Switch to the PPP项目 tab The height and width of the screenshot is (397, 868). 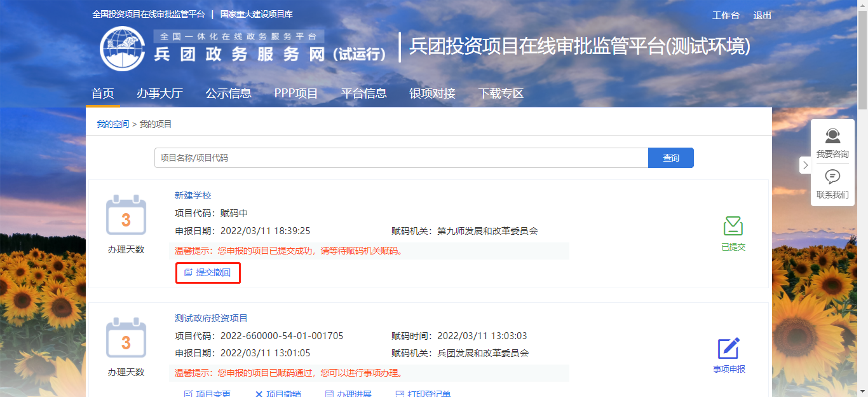pos(296,94)
